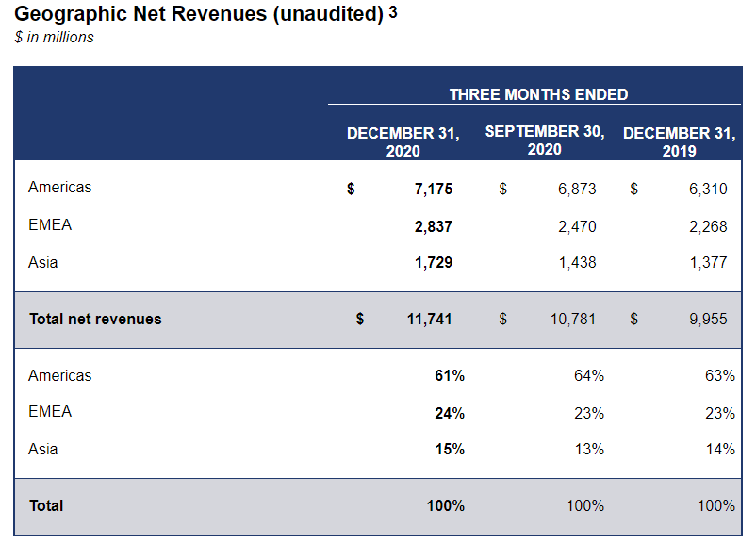Screen dimensions: 756x544
Task: Select the "SEPTEMBER 30, 2020" column header
Action: click(x=545, y=140)
